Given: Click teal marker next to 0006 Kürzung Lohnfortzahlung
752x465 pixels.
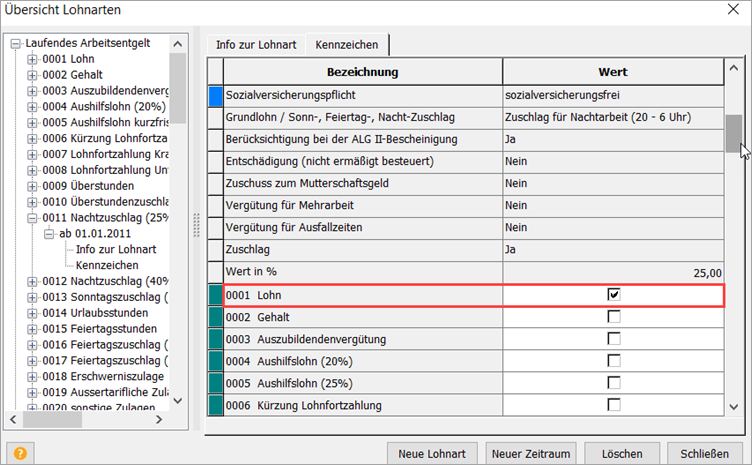Looking at the screenshot, I should tap(215, 404).
